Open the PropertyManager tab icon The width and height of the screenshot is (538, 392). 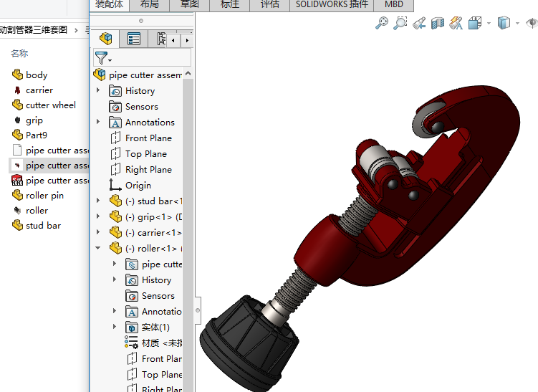pos(134,39)
